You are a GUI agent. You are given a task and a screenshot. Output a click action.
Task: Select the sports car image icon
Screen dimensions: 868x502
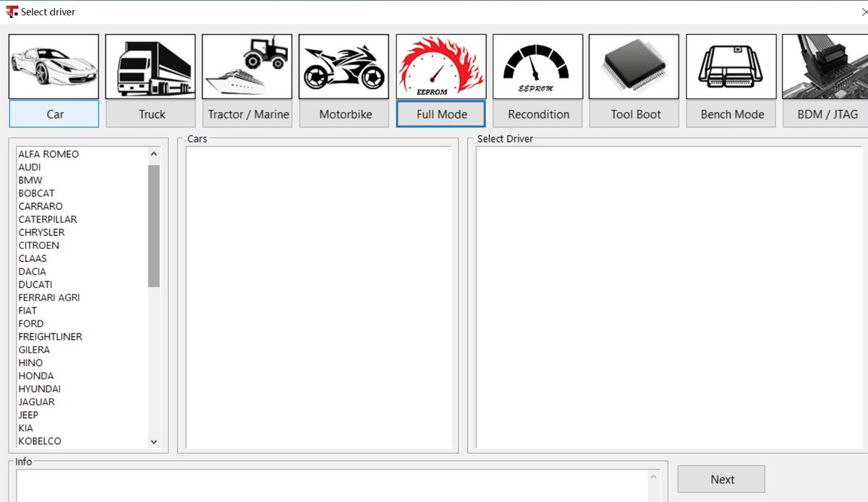pyautogui.click(x=54, y=67)
